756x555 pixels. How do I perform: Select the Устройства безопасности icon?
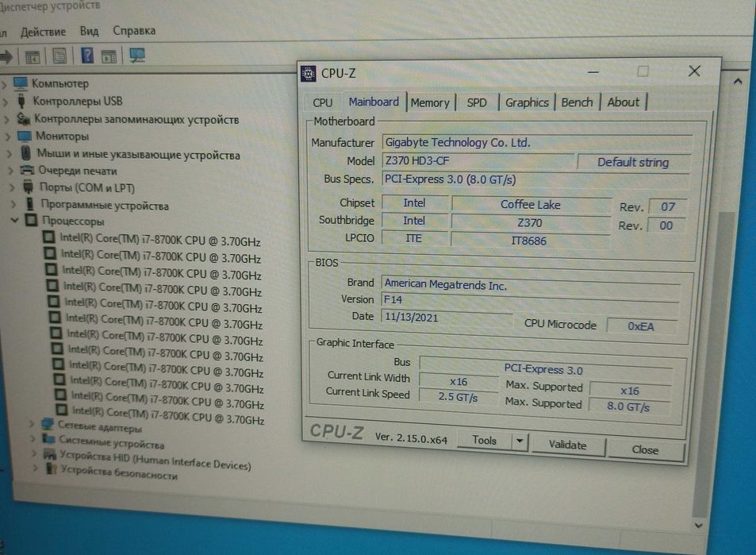click(x=51, y=468)
